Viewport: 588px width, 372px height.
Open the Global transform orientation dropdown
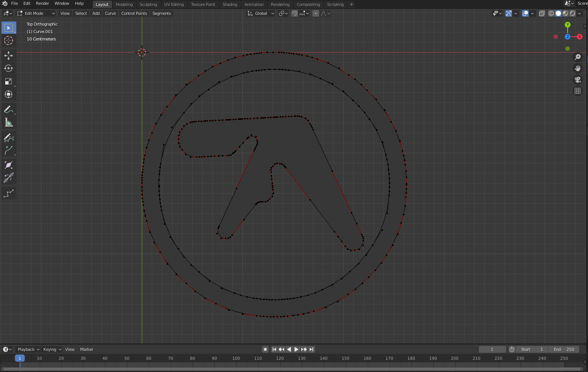click(x=261, y=13)
